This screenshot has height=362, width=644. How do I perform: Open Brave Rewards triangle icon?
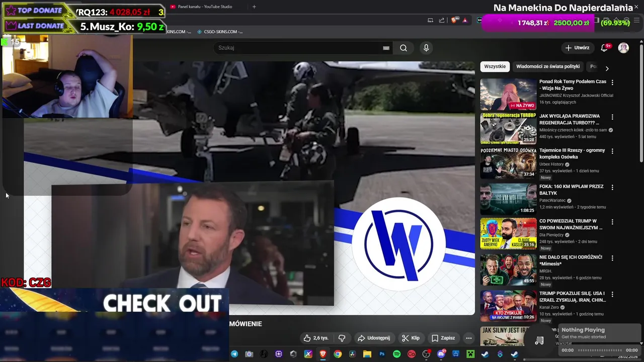point(465,20)
